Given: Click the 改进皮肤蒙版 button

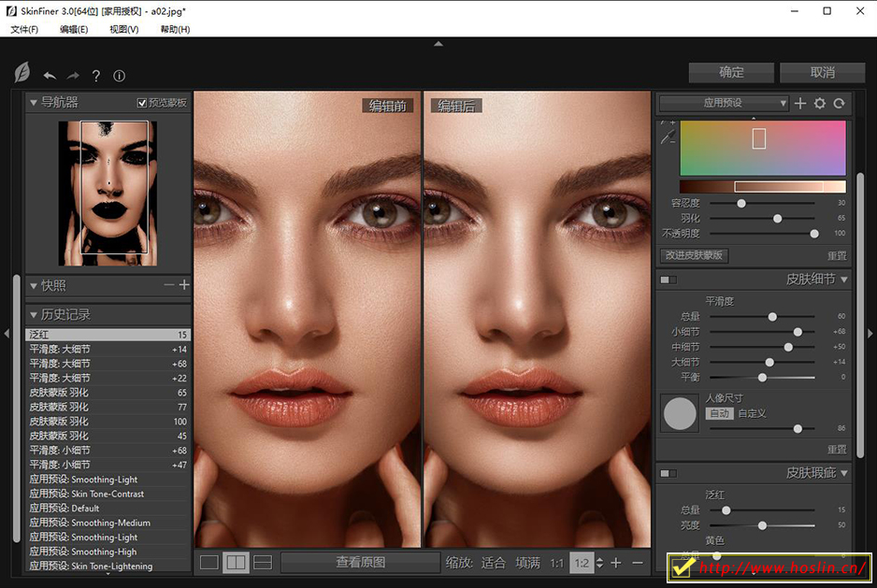Looking at the screenshot, I should 695,255.
